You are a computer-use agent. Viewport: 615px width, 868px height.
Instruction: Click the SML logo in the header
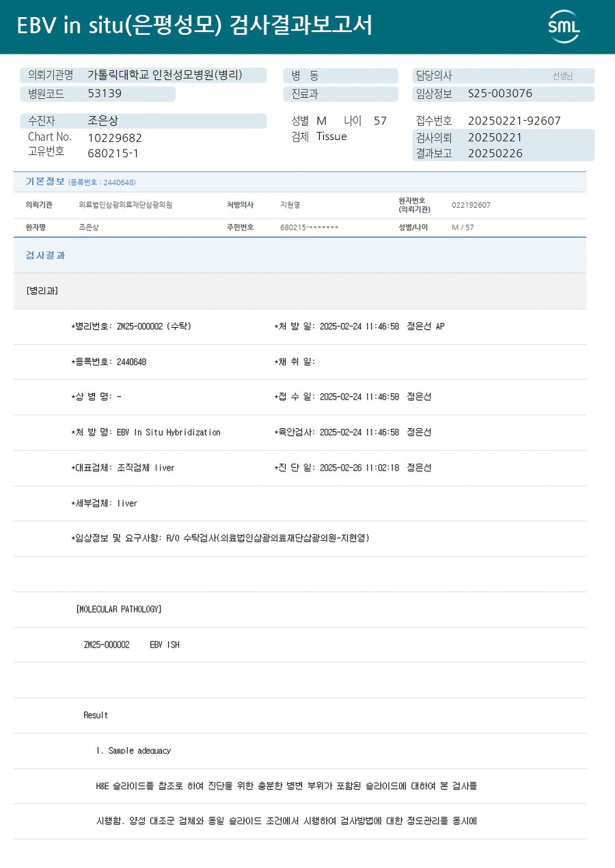[x=564, y=27]
